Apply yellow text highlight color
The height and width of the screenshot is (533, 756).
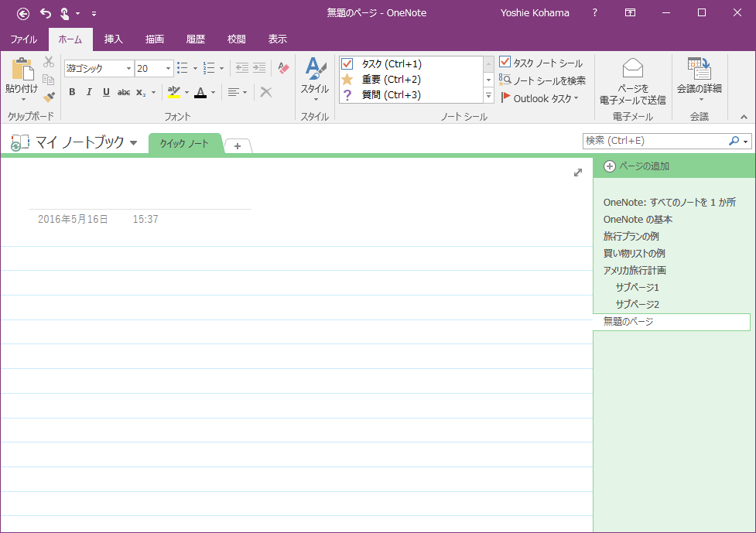(174, 92)
